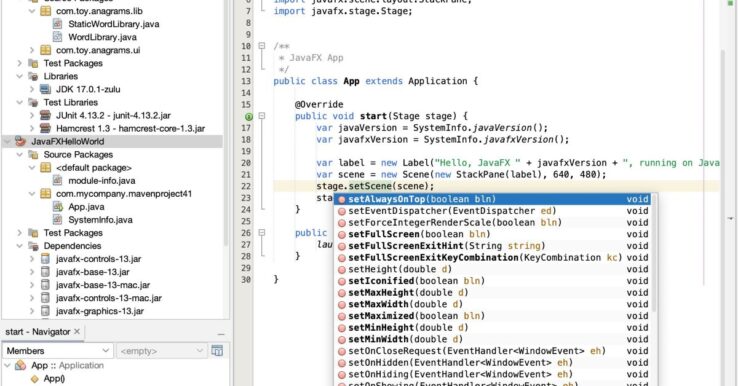Viewport: 738px width, 386px height.
Task: Choose setIconified(boolean bln) completion
Action: [493, 281]
